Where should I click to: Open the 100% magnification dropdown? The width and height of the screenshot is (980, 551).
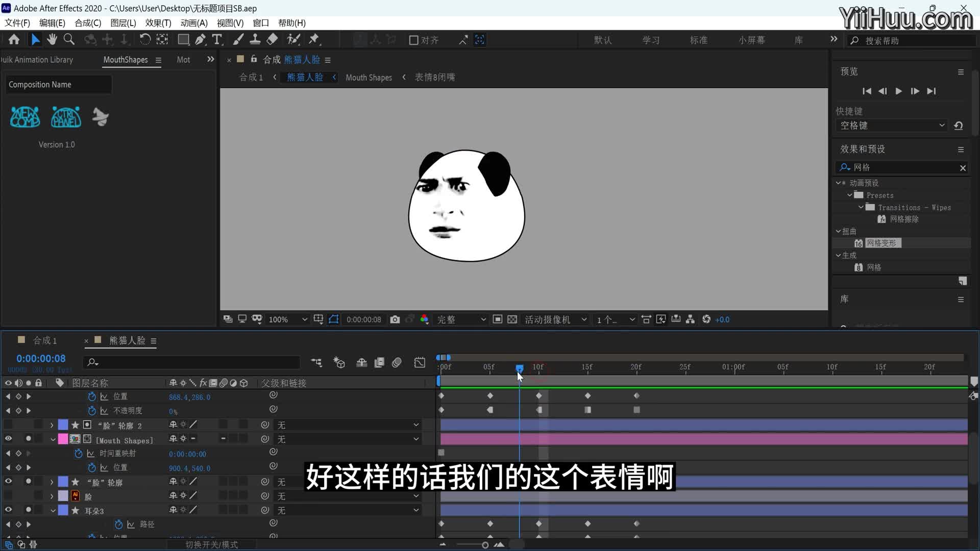pyautogui.click(x=288, y=319)
